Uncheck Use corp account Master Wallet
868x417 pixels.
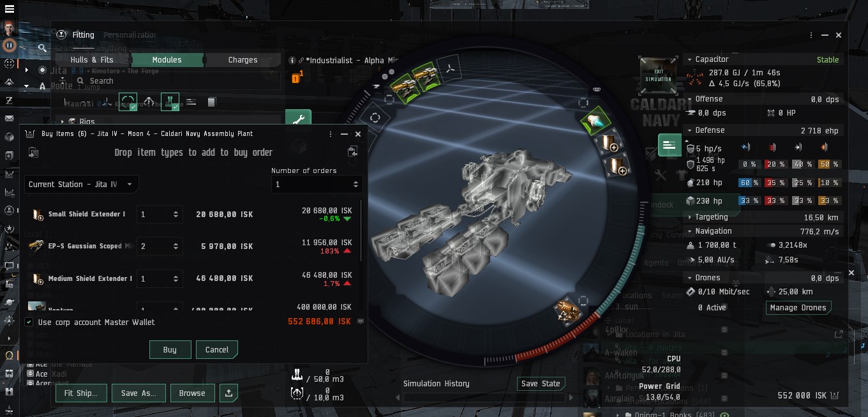pyautogui.click(x=29, y=322)
